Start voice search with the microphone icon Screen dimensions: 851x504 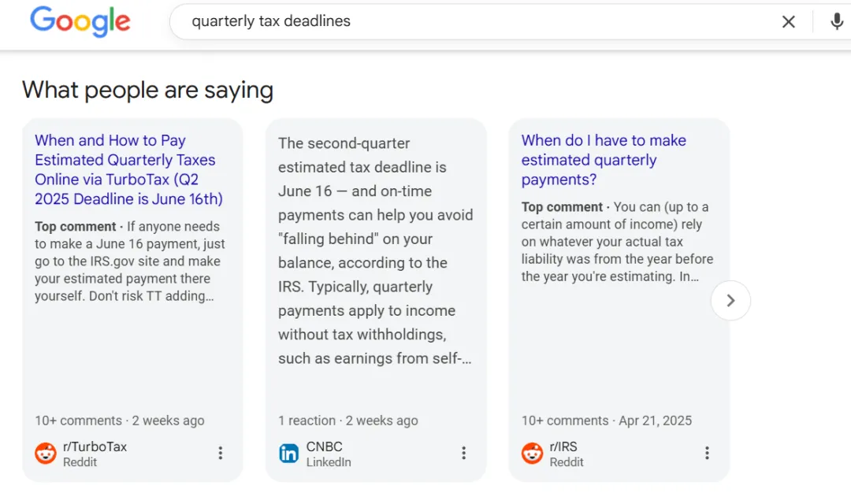click(837, 22)
